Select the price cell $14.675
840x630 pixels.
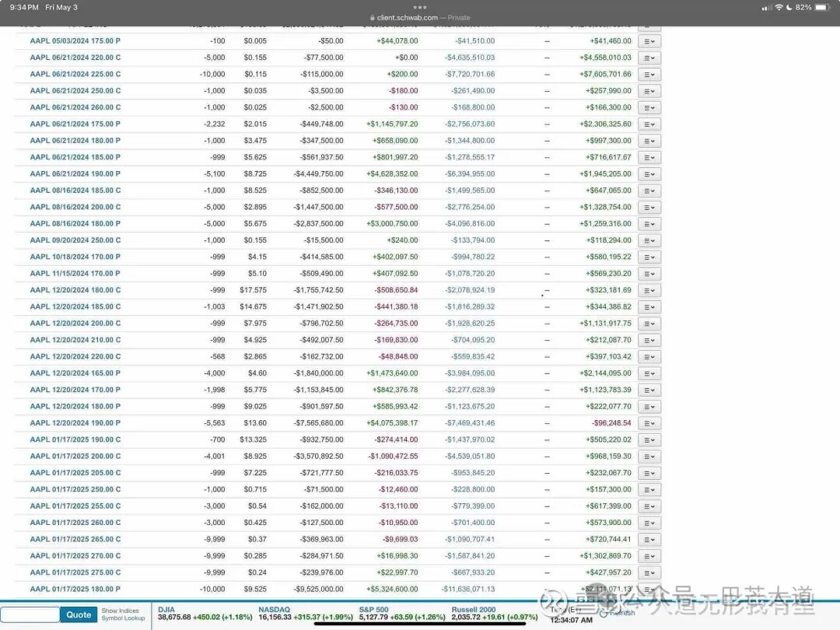(x=253, y=306)
